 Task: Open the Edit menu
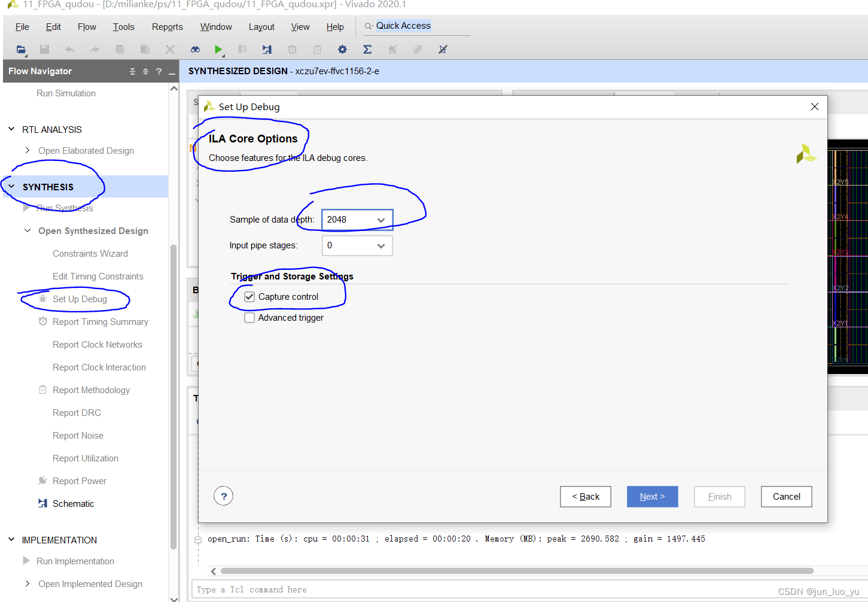point(53,27)
